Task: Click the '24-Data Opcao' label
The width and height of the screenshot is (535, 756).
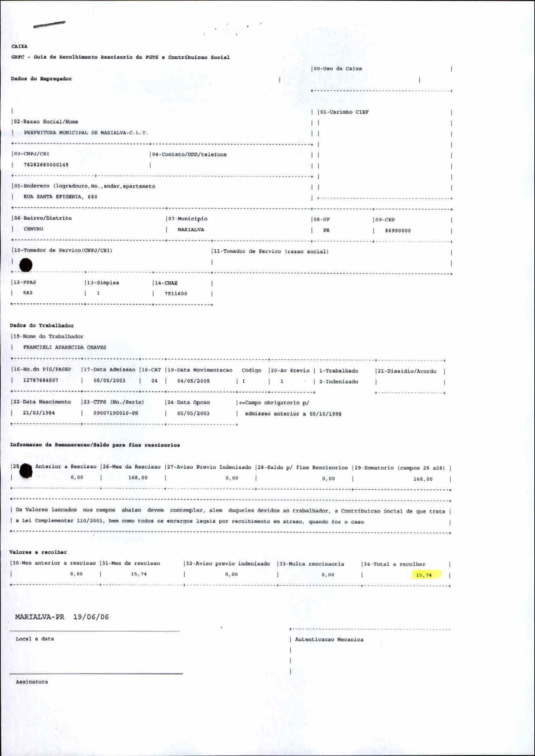Action: tap(189, 403)
